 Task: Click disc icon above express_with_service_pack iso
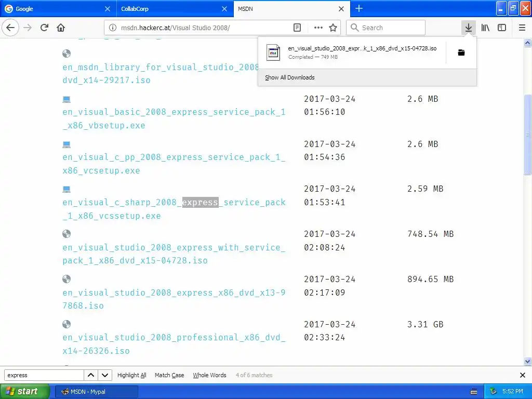[x=66, y=234]
